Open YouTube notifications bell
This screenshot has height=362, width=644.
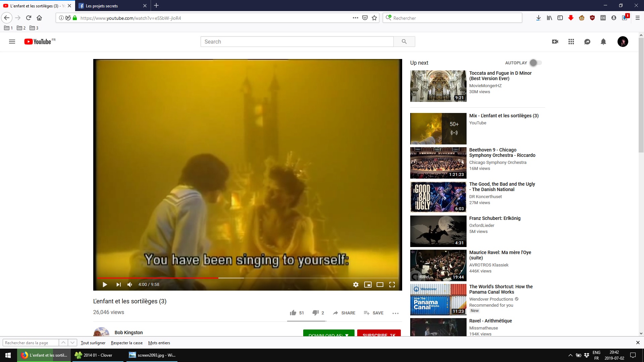603,42
